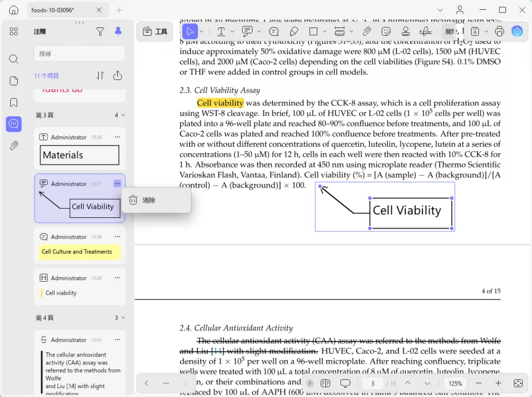532x397 pixels.
Task: Open the bookmarks panel in the sidebar
Action: pos(14,103)
